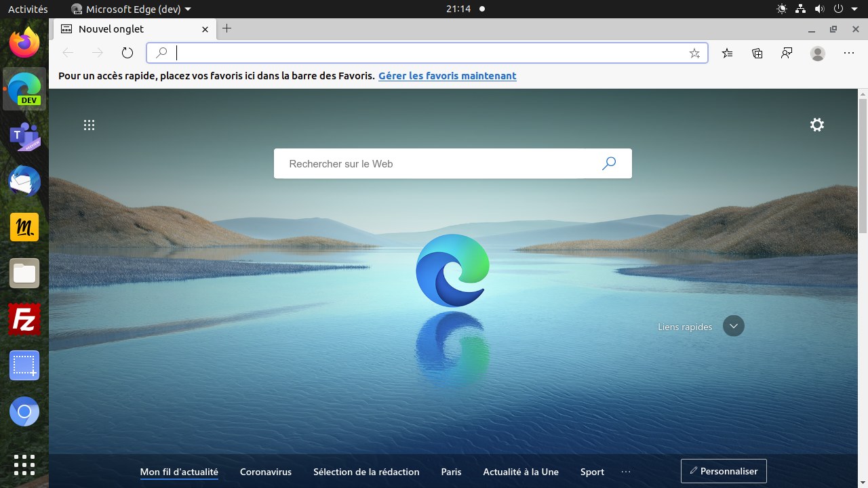Select Mon fil d'actualité tab
This screenshot has height=488, width=868.
click(179, 472)
